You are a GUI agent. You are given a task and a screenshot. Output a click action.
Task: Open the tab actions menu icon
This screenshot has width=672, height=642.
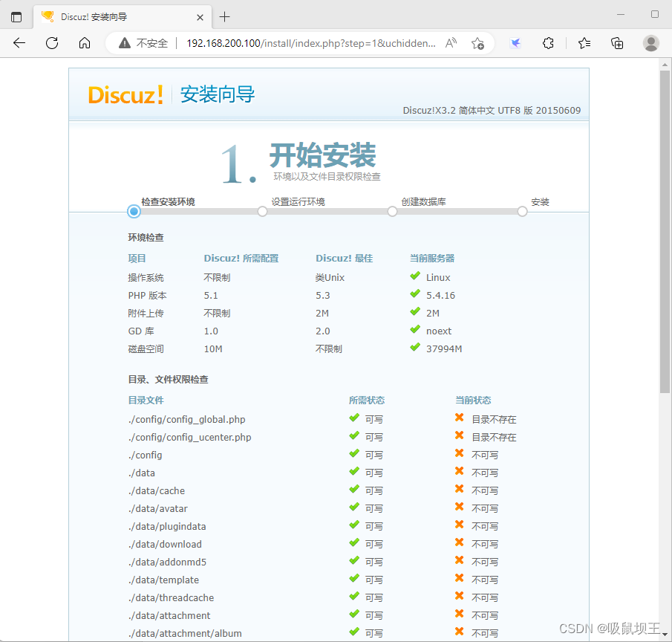tap(16, 16)
